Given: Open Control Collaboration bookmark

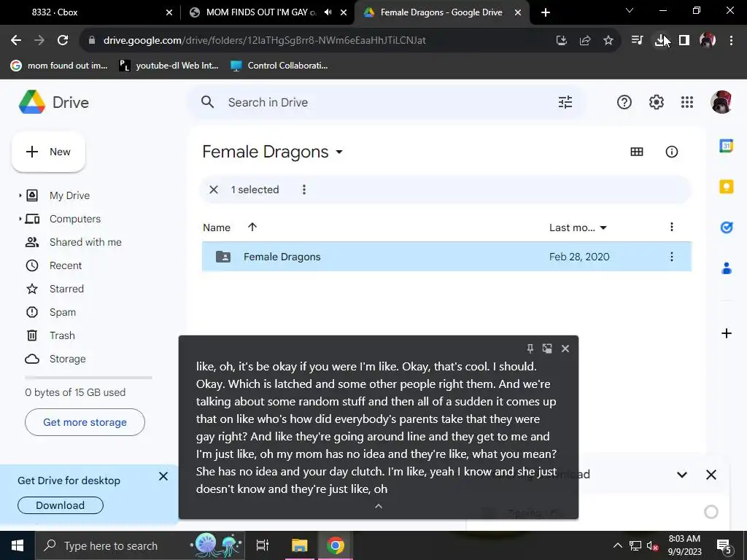Looking at the screenshot, I should pyautogui.click(x=279, y=66).
